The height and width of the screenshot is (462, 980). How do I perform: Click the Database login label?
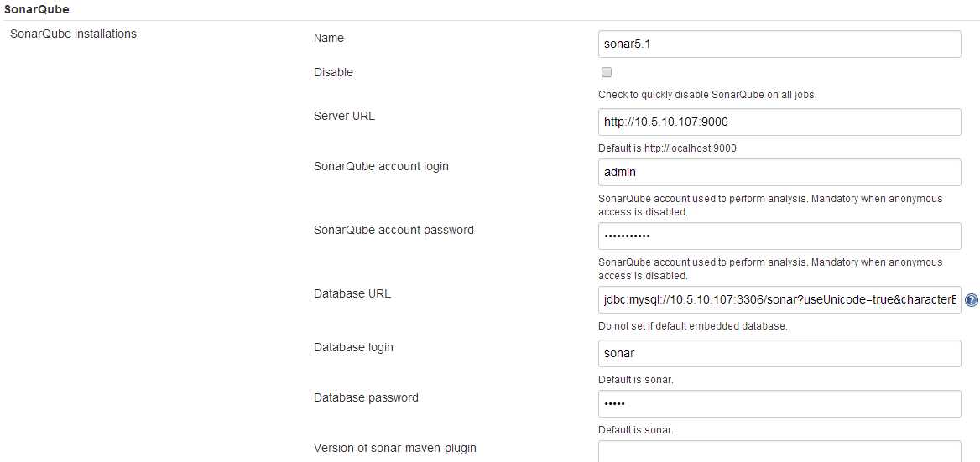[x=354, y=347]
